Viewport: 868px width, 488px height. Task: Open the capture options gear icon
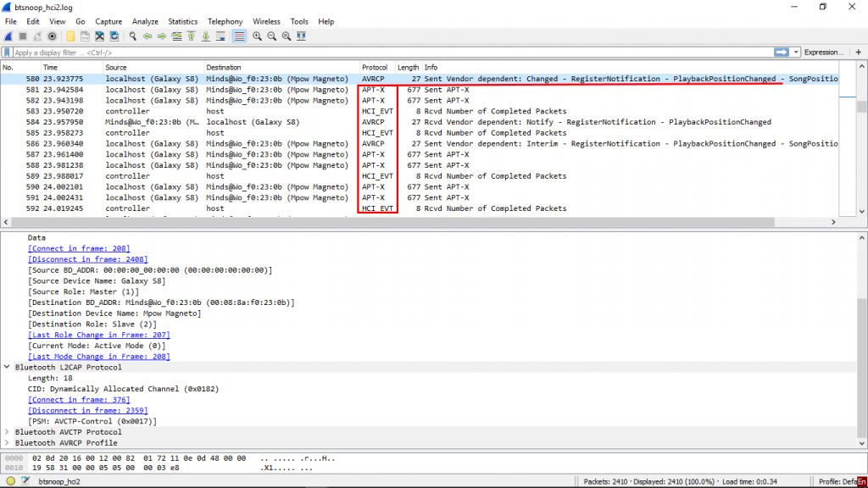[53, 36]
